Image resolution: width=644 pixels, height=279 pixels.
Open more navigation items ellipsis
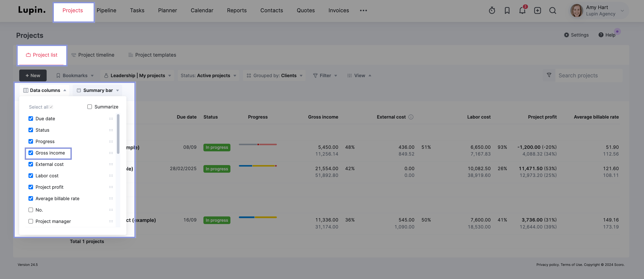[x=363, y=11]
